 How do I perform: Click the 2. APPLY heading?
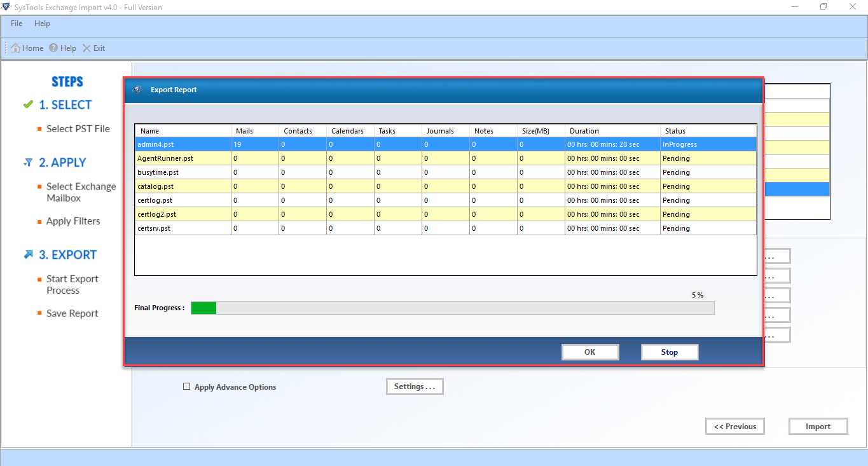pos(62,163)
